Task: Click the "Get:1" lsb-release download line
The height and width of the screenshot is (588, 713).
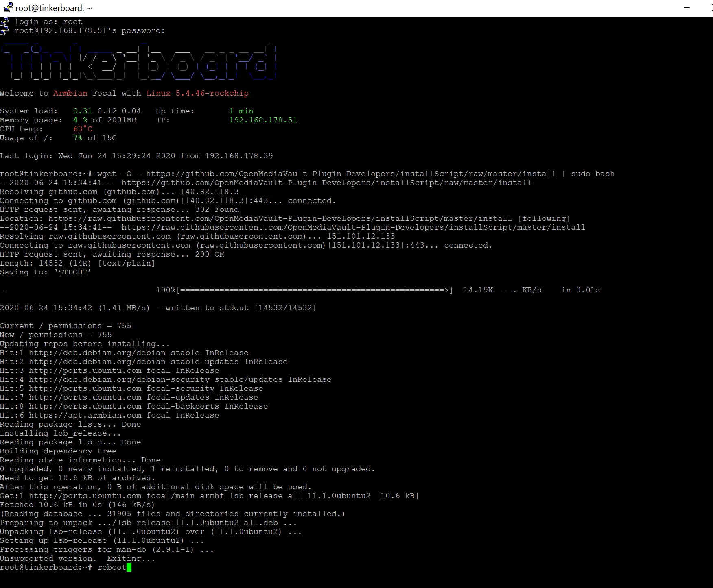Action: coord(210,496)
